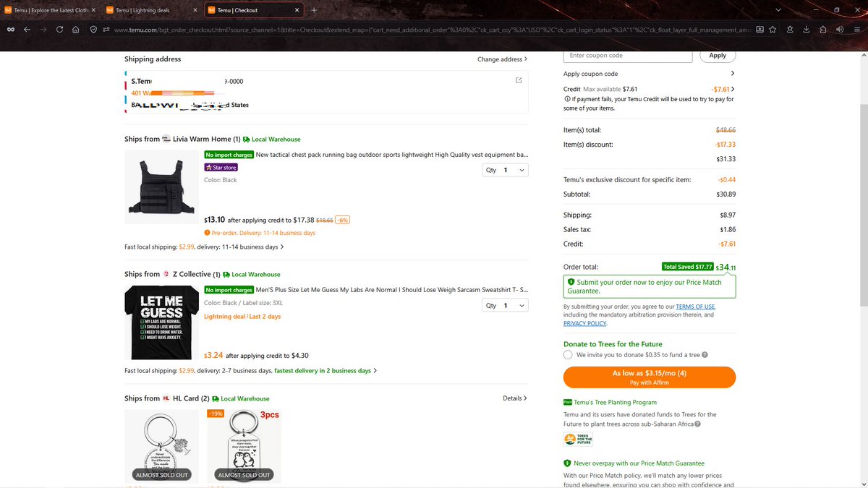Bookmark this page with the star icon
868x488 pixels.
pos(773,30)
